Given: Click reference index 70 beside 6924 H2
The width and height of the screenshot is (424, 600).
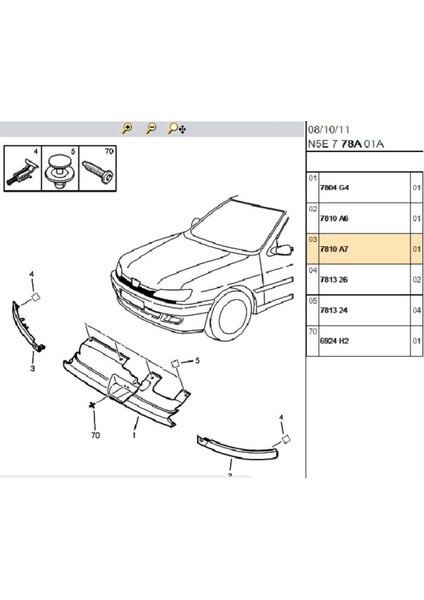Looking at the screenshot, I should point(313,331).
